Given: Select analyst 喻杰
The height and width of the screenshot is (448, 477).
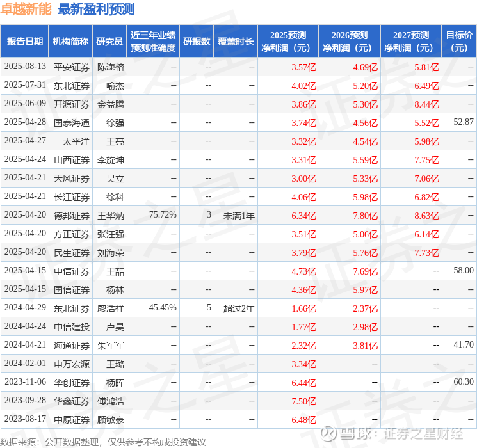Looking at the screenshot, I should tap(115, 86).
